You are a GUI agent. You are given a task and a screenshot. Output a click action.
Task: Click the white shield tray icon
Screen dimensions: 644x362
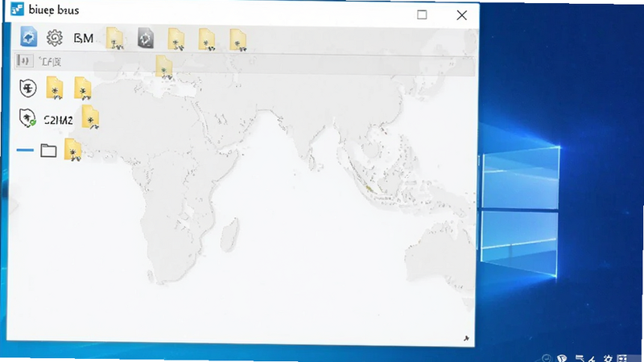tap(562, 358)
